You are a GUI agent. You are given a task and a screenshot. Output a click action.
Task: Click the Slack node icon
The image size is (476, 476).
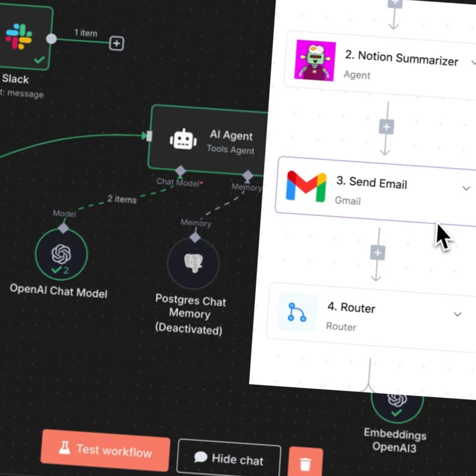[x=19, y=37]
